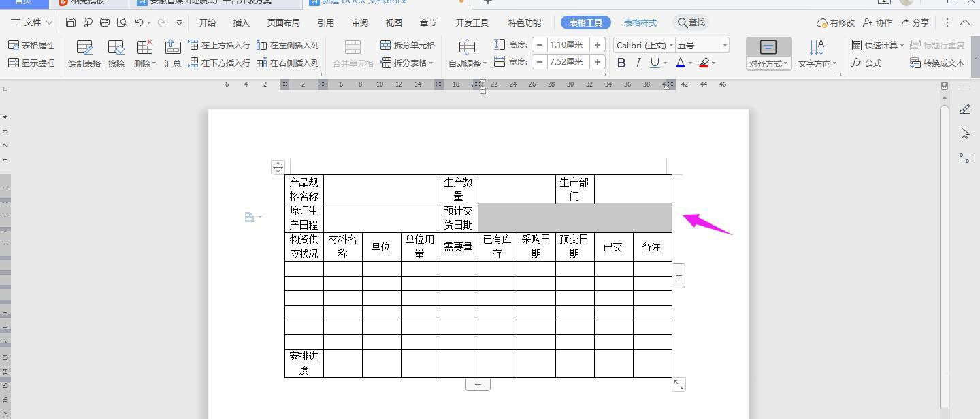
Task: Click the fx 公式 formula button
Action: [x=866, y=63]
